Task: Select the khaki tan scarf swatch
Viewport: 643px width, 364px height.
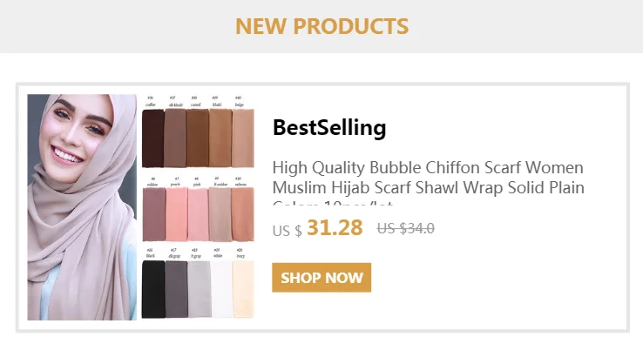Action: coord(220,138)
